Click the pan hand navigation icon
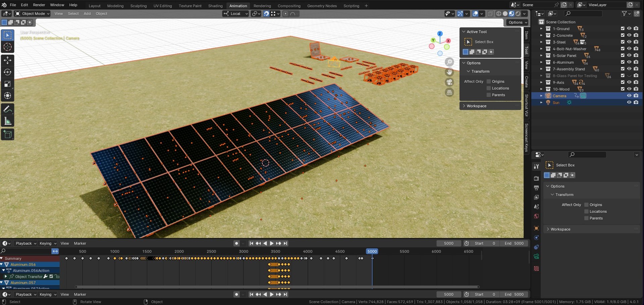This screenshot has width=644, height=305. (449, 72)
